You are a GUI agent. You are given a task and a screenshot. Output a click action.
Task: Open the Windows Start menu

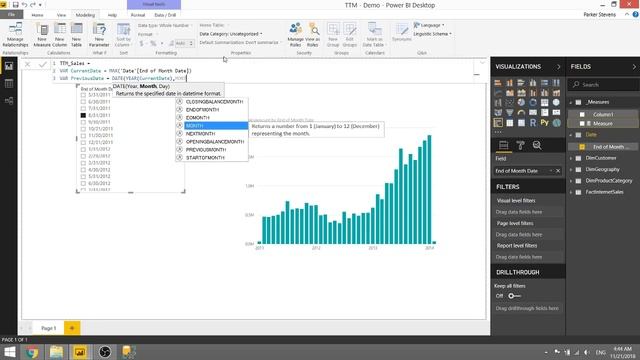[9, 352]
